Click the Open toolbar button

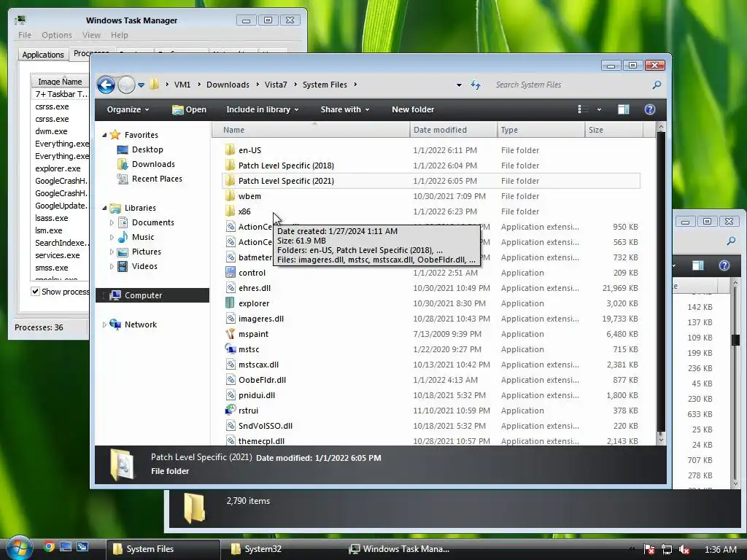(x=189, y=109)
